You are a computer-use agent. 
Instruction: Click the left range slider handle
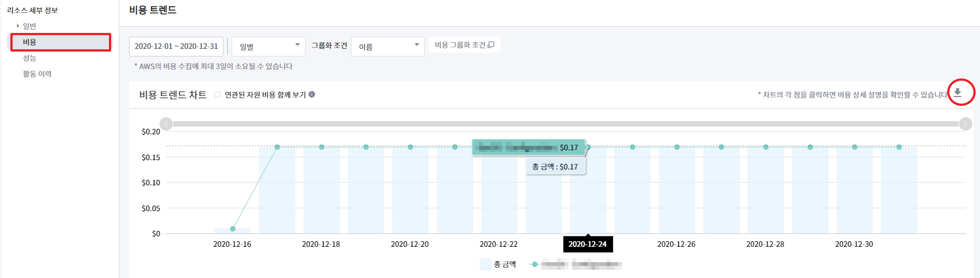point(166,124)
